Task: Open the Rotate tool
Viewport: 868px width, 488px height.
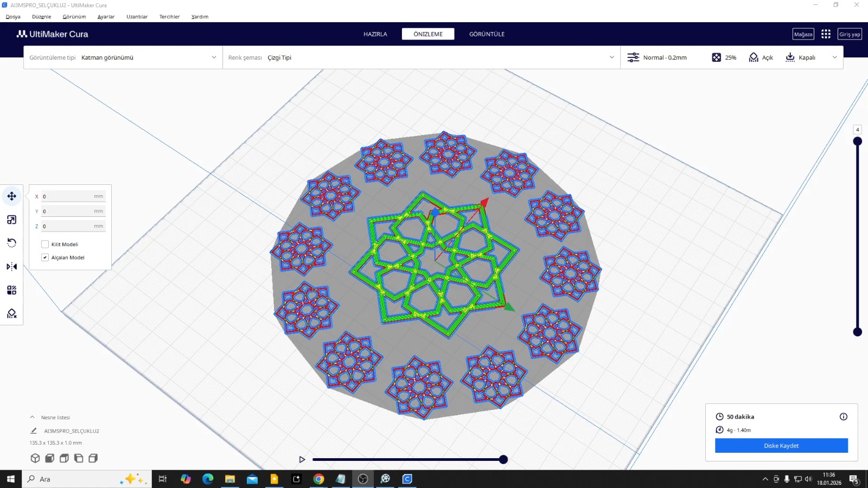Action: [11, 243]
